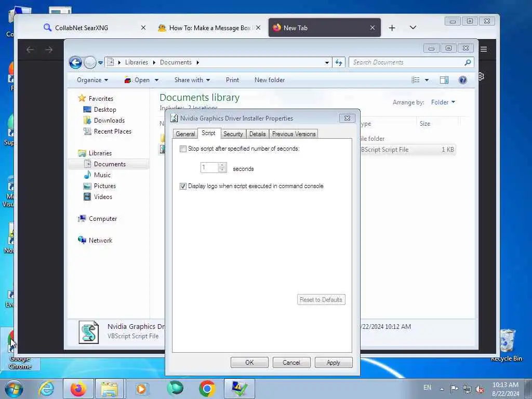532x399 pixels.
Task: Click the VBScript file icon in details pane
Action: tap(88, 332)
